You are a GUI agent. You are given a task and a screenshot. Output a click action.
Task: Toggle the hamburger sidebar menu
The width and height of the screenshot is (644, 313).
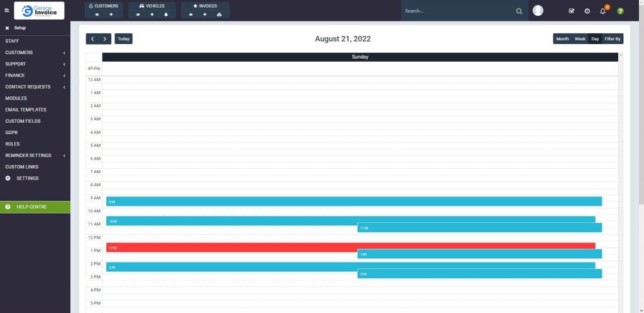[x=7, y=11]
